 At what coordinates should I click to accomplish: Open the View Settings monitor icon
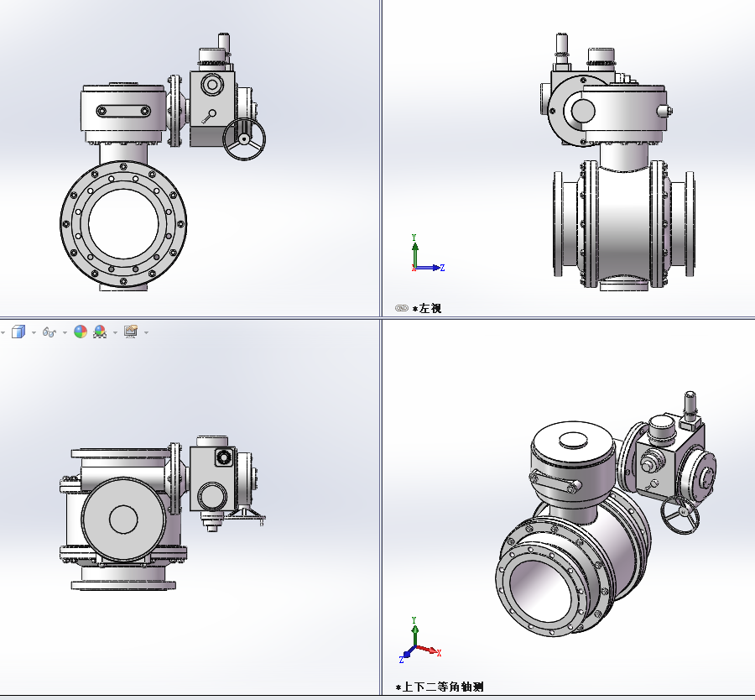(131, 332)
